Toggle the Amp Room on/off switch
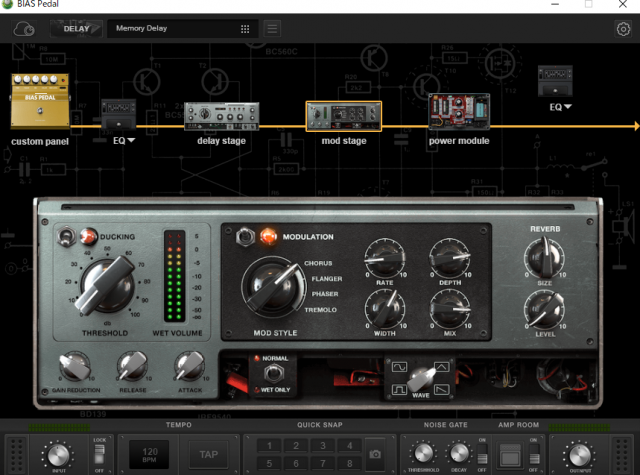 [x=533, y=454]
